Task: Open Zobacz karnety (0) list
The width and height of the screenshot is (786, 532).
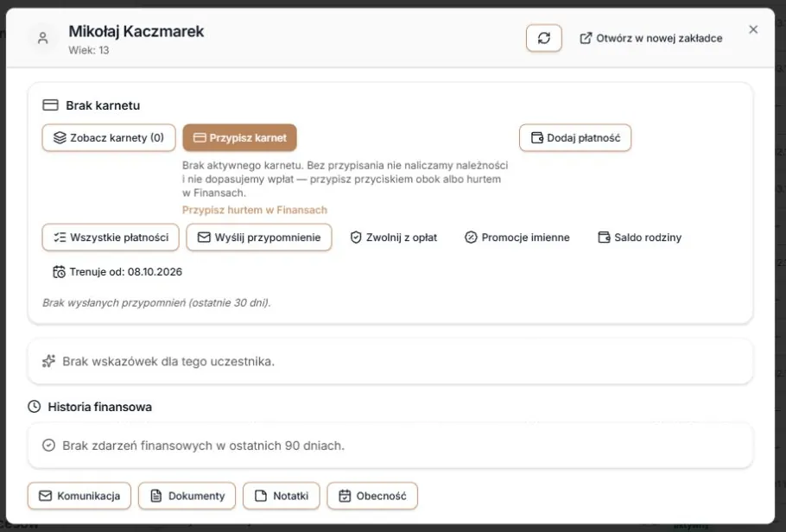Action: (109, 138)
